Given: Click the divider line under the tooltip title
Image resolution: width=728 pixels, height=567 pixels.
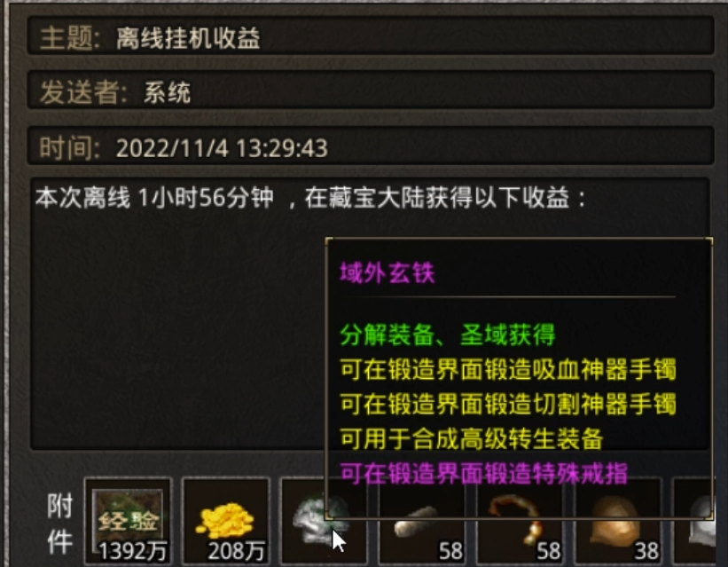Looking at the screenshot, I should [x=507, y=296].
